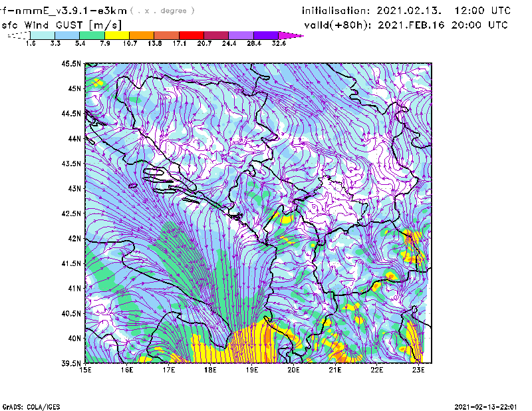Click the legend value 20.7
This screenshot has width=532, height=411.
coord(204,43)
